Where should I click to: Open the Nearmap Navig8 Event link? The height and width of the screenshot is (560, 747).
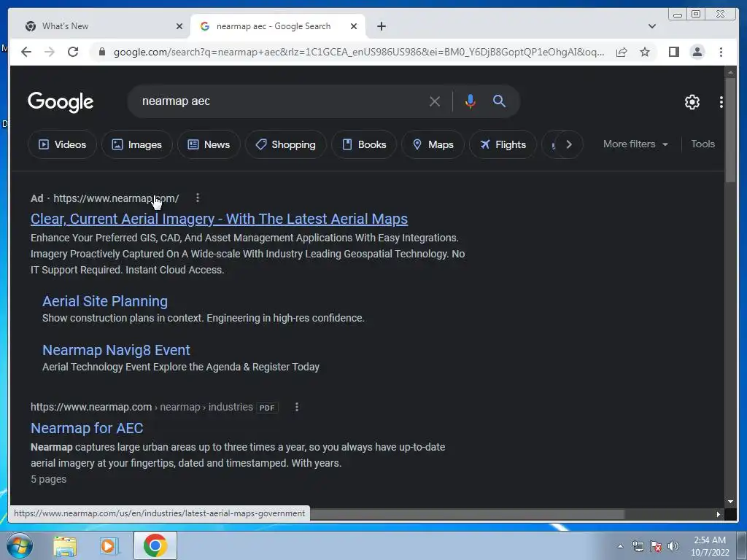pos(116,350)
